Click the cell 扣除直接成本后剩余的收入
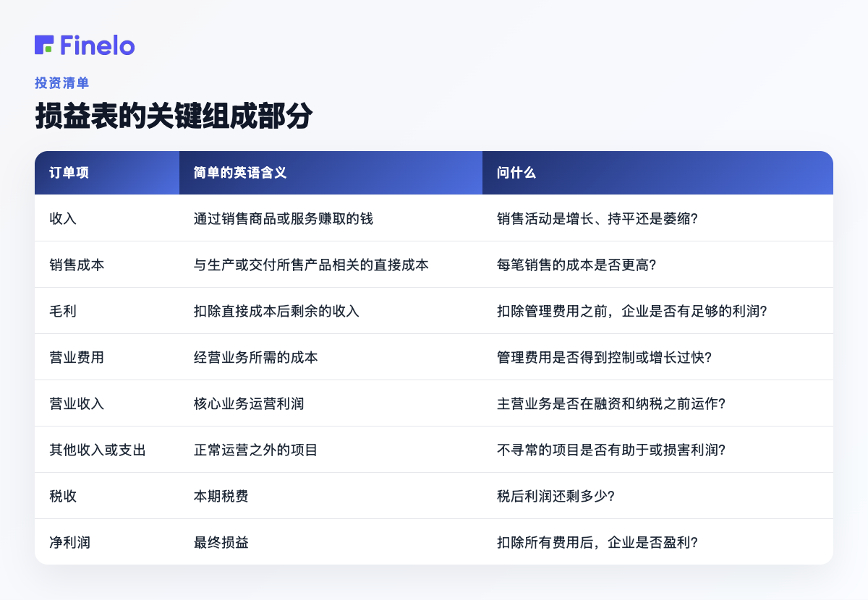This screenshot has width=868, height=600. pyautogui.click(x=276, y=311)
